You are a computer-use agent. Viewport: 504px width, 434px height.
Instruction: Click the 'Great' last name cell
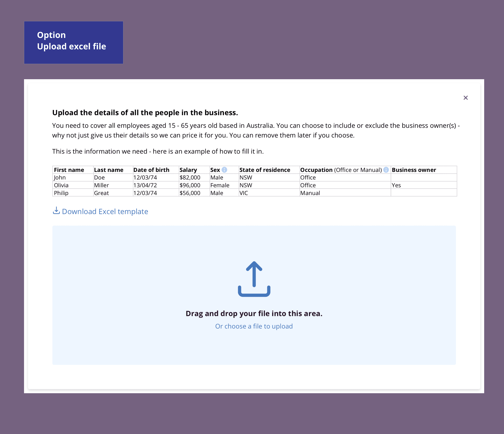point(101,193)
